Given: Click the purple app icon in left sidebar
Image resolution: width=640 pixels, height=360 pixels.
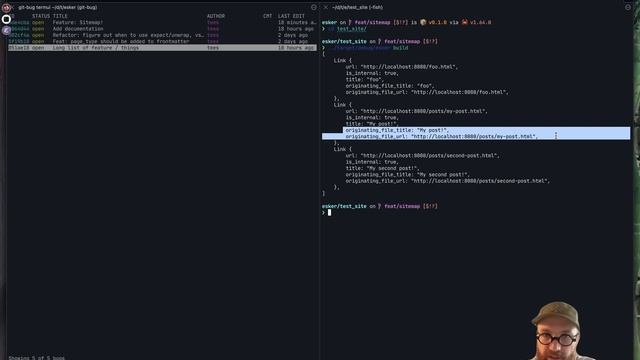Looking at the screenshot, I should (6, 30).
